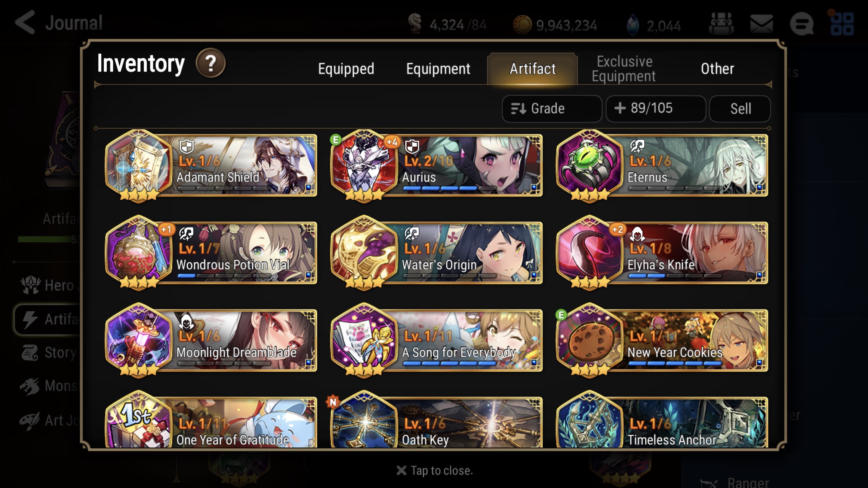Select the Elyha's Knife artifact card
The height and width of the screenshot is (488, 868).
click(662, 253)
